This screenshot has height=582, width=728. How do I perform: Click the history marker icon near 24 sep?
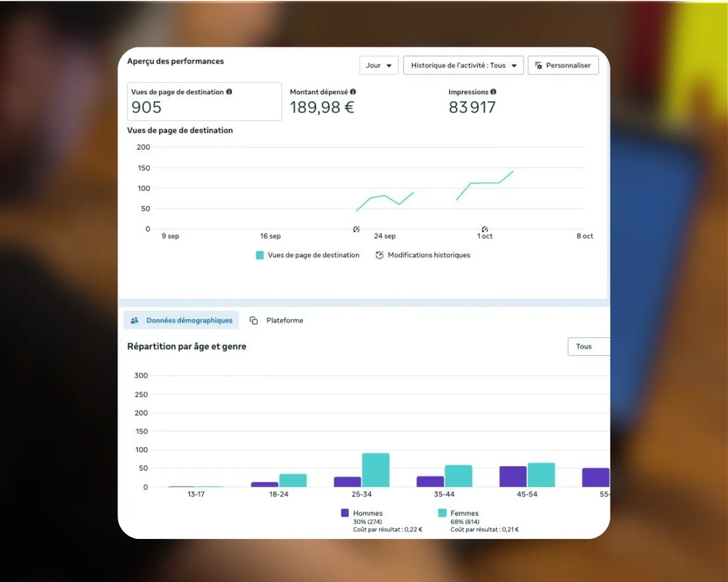tap(356, 229)
